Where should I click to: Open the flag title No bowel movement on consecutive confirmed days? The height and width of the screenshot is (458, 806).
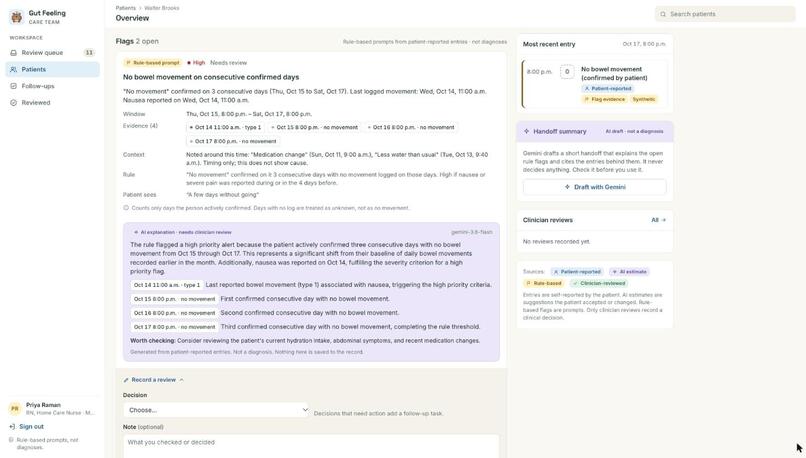point(211,77)
